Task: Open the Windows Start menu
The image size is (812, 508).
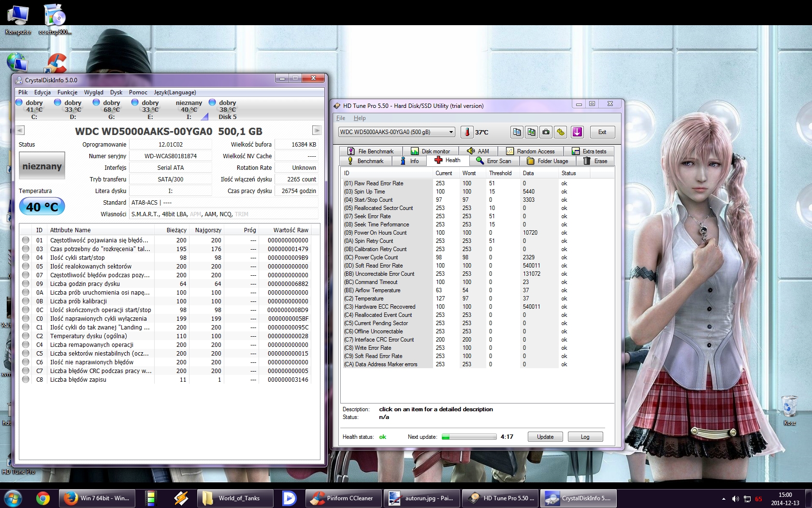Action: click(13, 498)
